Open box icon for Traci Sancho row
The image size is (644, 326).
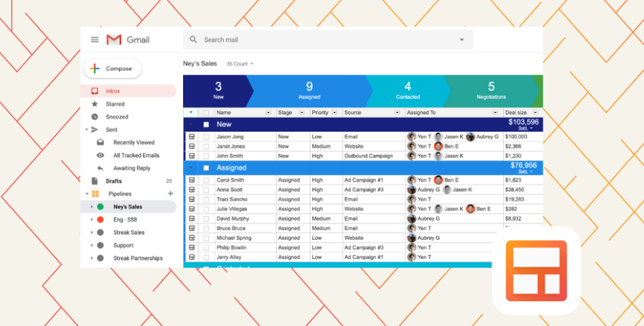coord(192,199)
